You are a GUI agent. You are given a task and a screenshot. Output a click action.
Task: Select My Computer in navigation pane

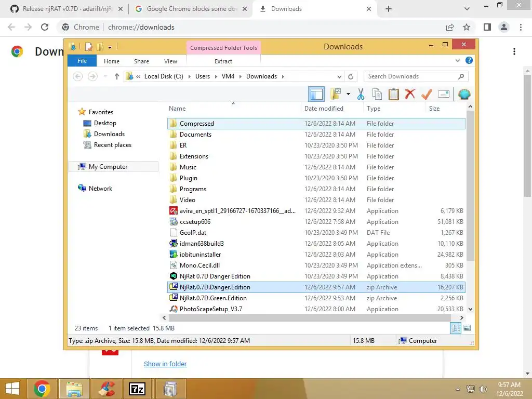pos(108,167)
